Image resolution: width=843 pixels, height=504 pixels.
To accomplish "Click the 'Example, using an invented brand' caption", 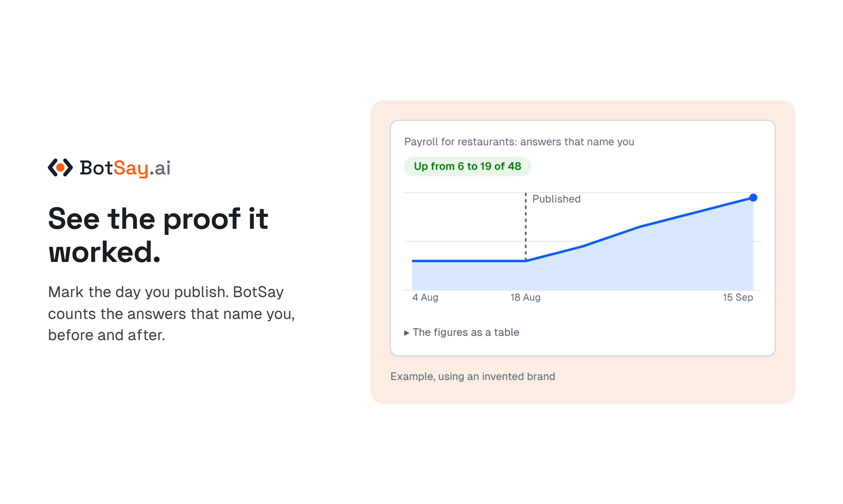I will (x=473, y=376).
